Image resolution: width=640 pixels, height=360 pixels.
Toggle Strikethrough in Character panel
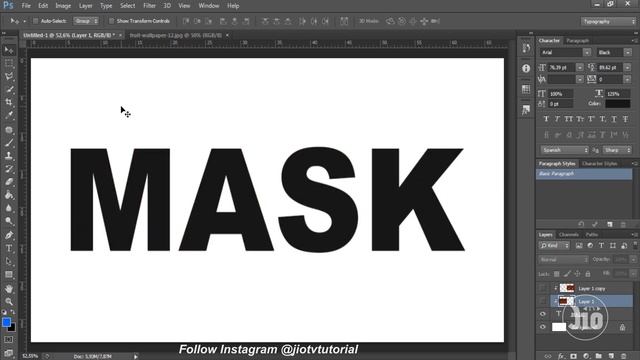point(625,119)
